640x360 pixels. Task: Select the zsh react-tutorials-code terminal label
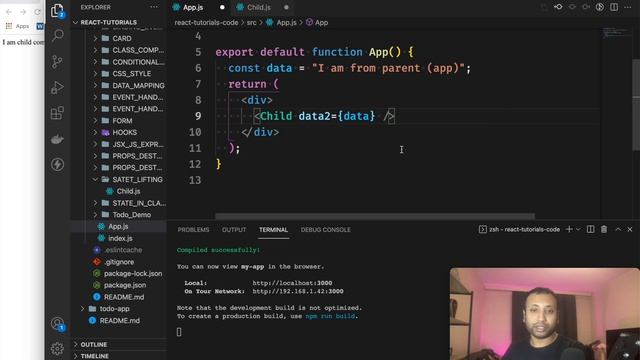pyautogui.click(x=519, y=229)
